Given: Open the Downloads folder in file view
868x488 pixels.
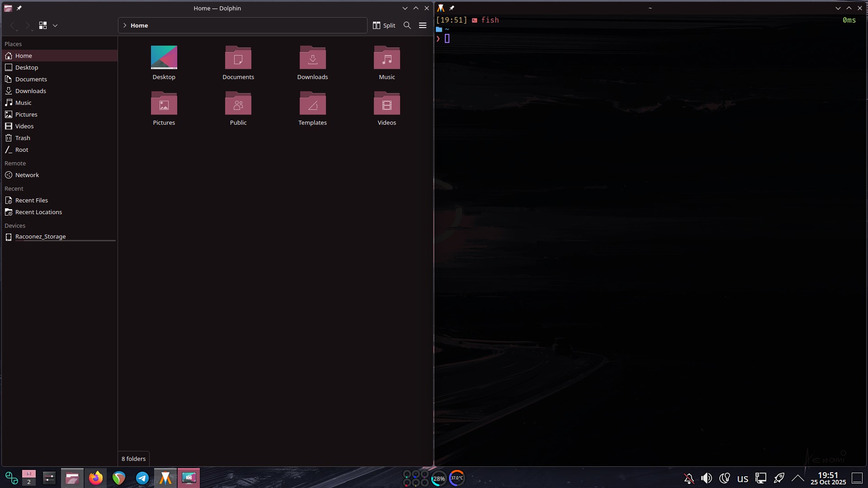Looking at the screenshot, I should (x=312, y=58).
